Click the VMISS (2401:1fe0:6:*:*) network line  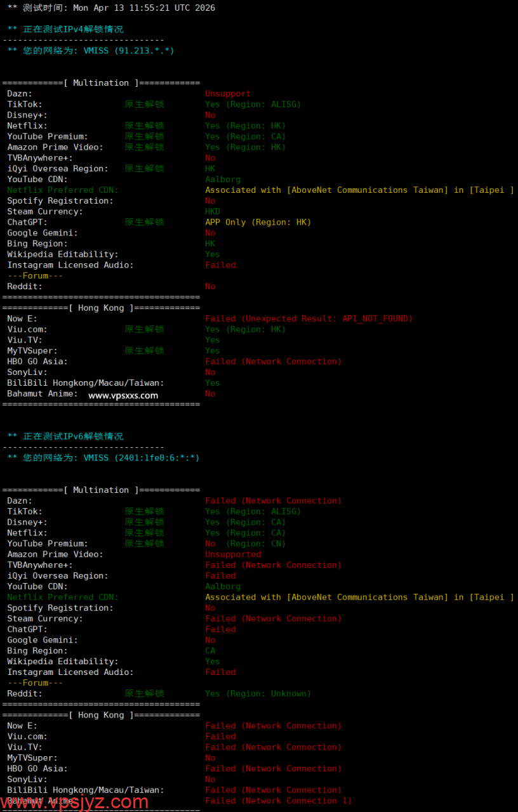[103, 458]
